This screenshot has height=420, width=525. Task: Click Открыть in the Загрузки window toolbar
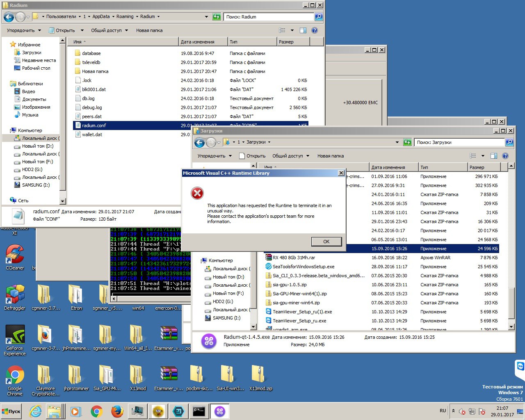[252, 156]
